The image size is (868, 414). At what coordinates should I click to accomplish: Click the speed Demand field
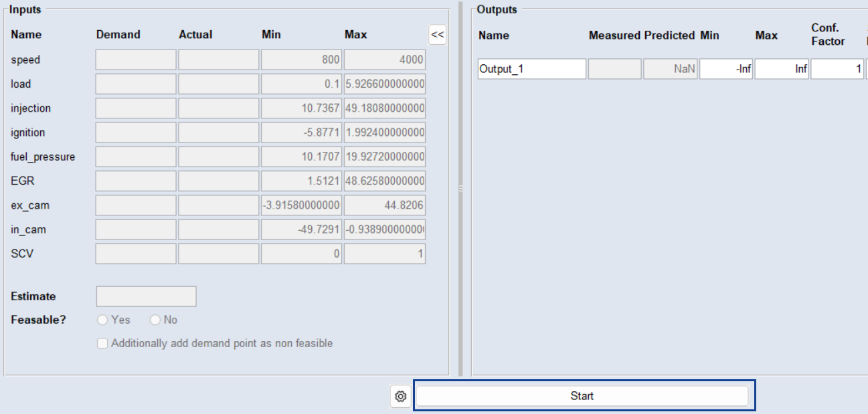point(136,60)
